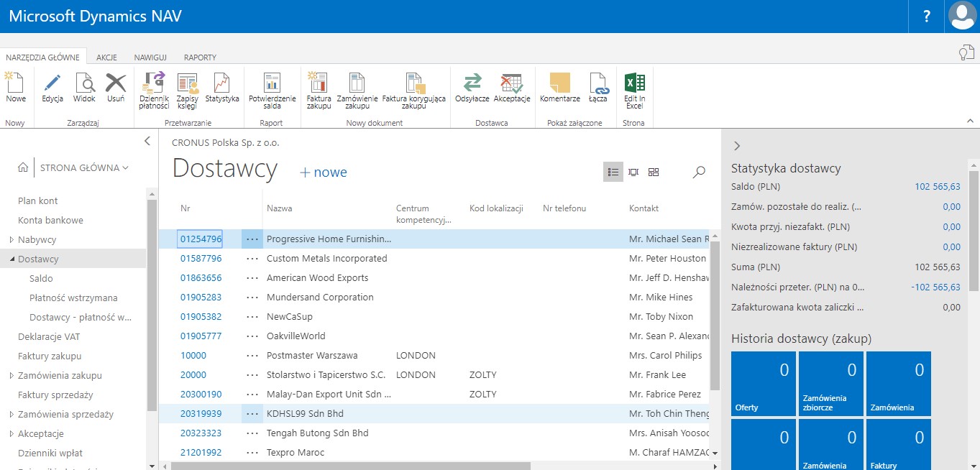Open the Odsyłacze feature
The width and height of the screenshot is (980, 470).
click(474, 90)
